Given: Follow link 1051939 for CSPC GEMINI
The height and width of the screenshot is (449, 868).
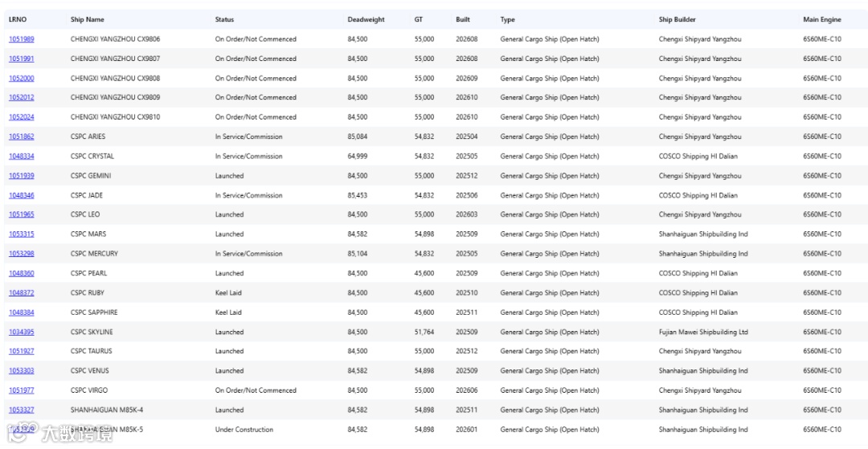Looking at the screenshot, I should 21,176.
